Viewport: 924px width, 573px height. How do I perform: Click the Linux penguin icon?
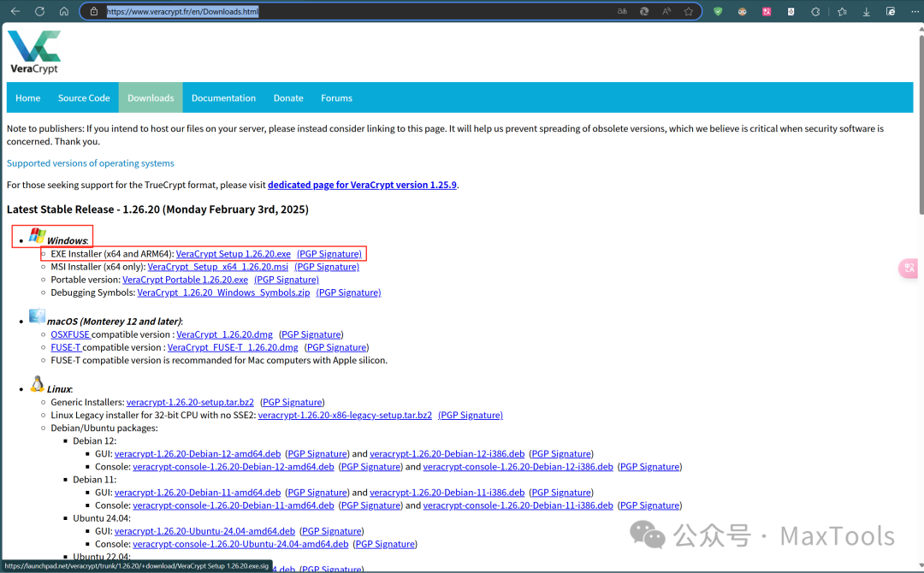point(37,384)
